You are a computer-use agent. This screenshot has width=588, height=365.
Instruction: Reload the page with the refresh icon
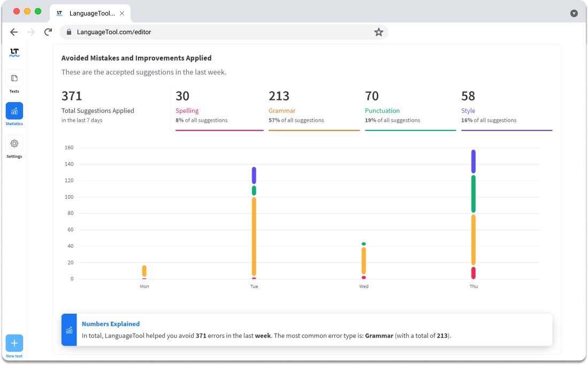48,32
